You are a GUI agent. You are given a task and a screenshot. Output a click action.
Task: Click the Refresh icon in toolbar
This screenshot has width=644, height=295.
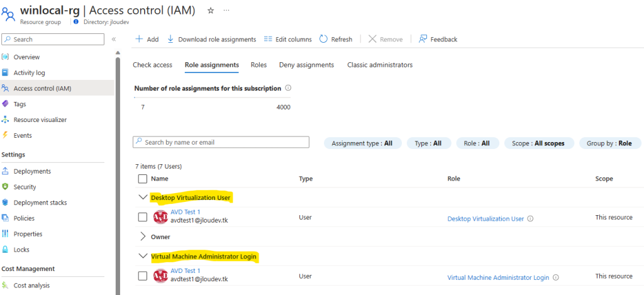(323, 39)
